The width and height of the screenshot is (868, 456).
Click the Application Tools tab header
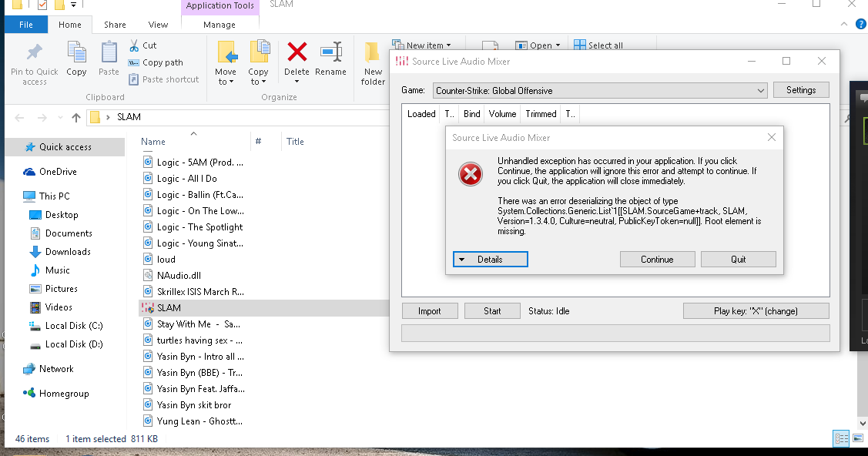click(220, 6)
